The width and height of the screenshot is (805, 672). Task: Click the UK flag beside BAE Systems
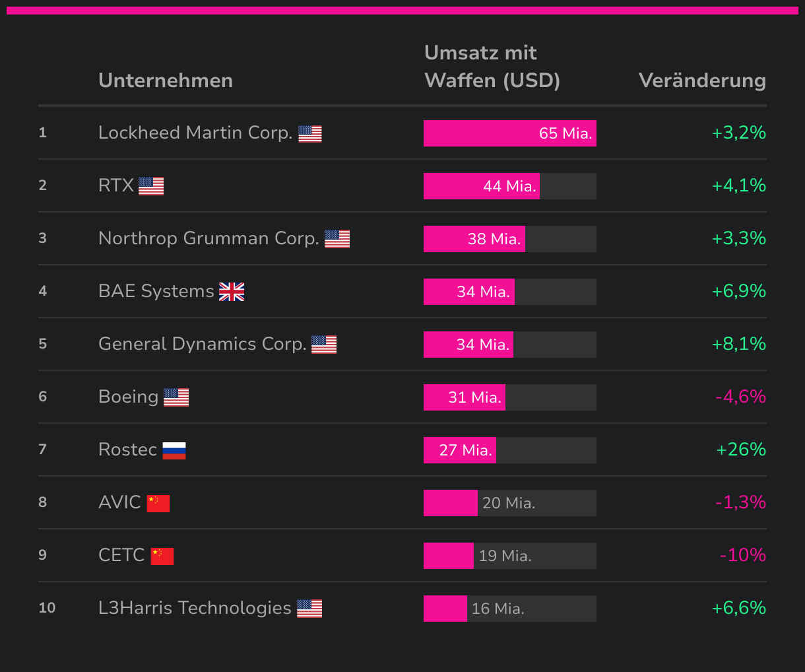coord(232,292)
